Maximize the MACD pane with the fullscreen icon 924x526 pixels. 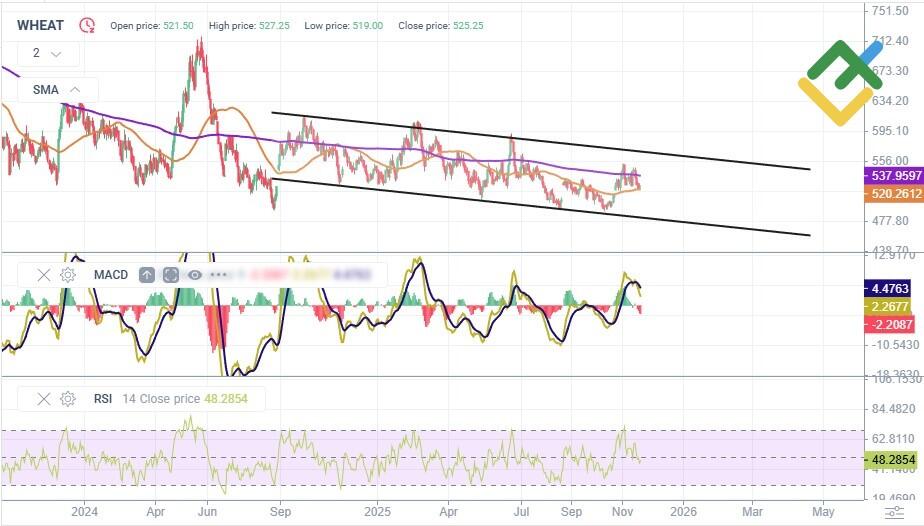coord(170,275)
